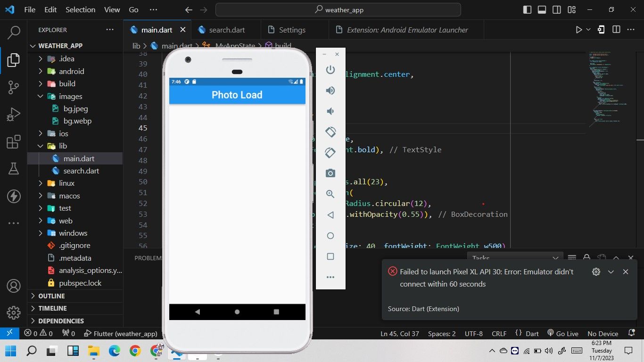Click the Run play button in editor toolbar
This screenshot has width=644, height=362.
(x=579, y=30)
